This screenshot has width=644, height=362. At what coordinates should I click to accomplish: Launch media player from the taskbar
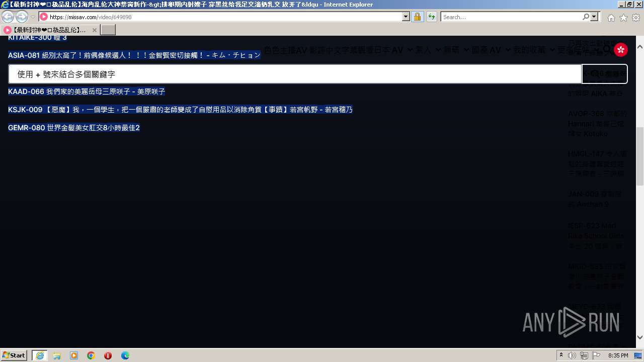74,355
